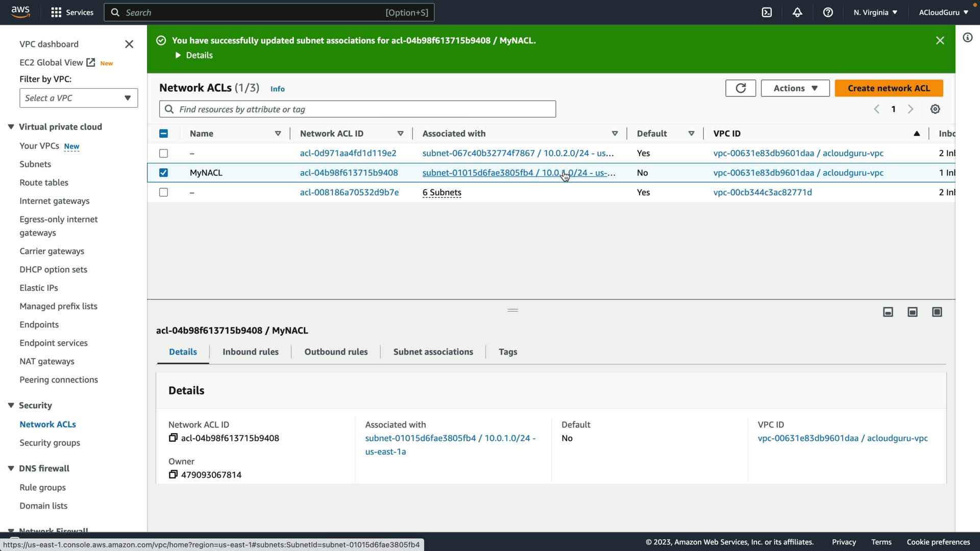Open table preferences gear icon
Image resolution: width=980 pixels, height=551 pixels.
(x=935, y=109)
